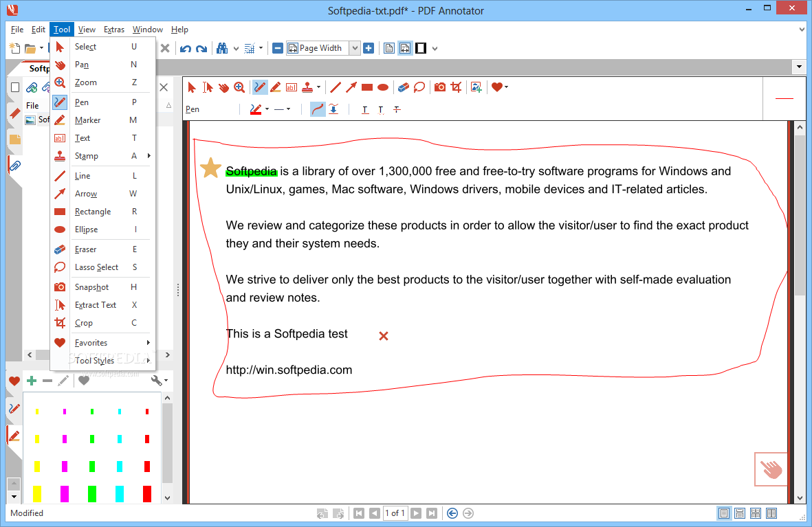This screenshot has height=527, width=812.
Task: Select the large magenta marker swatch
Action: coord(65,494)
